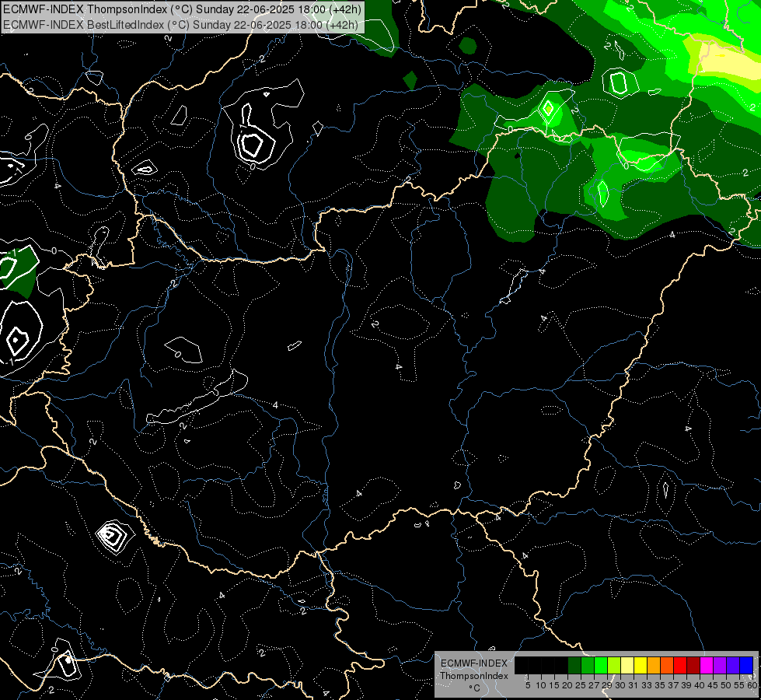This screenshot has height=700, width=761.
Task: Select the medium green 25–27 legend swatch
Action: click(x=588, y=665)
